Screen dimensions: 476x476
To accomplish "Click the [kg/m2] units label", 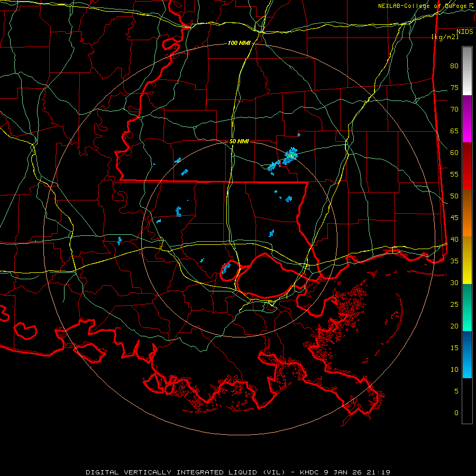I will pyautogui.click(x=445, y=37).
